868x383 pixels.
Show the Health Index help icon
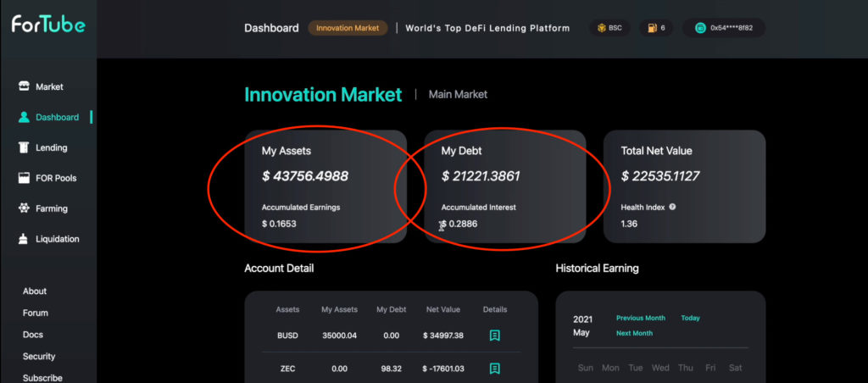click(x=672, y=207)
